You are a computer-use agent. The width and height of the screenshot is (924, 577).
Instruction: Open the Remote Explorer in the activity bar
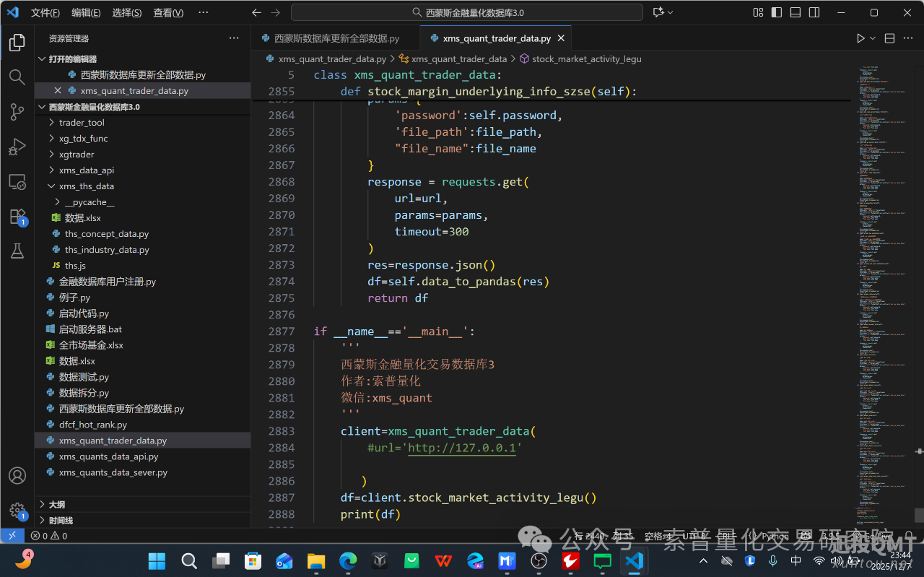[17, 181]
